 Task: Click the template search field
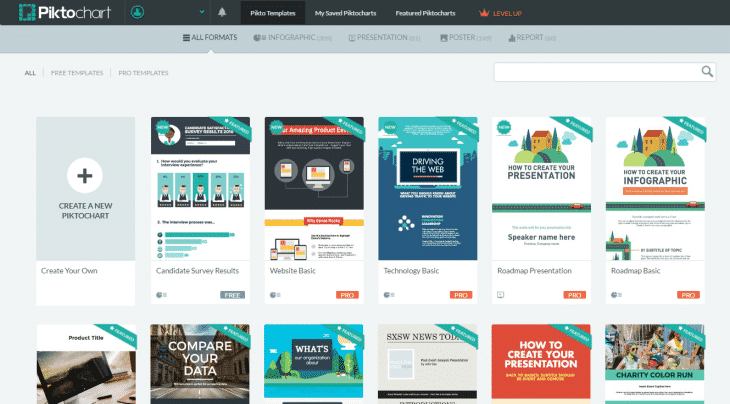(596, 71)
